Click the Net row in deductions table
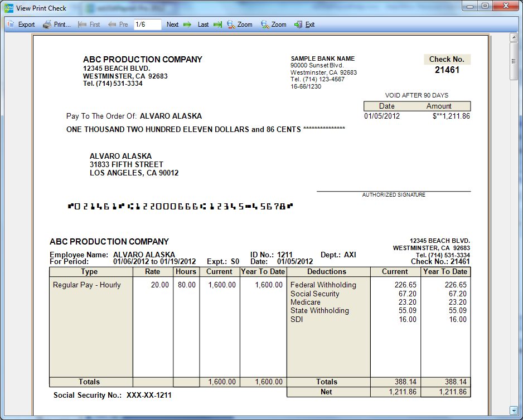This screenshot has width=523, height=420. [x=327, y=392]
